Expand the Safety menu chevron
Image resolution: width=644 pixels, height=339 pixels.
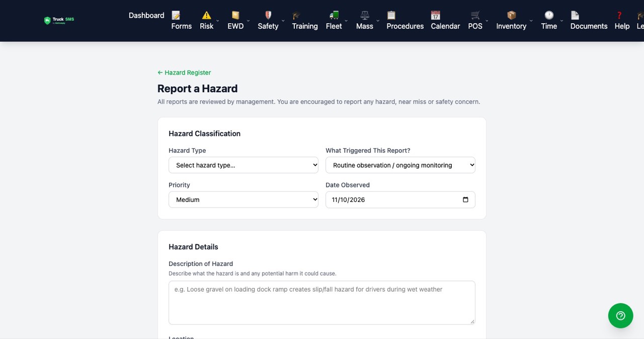click(x=283, y=21)
